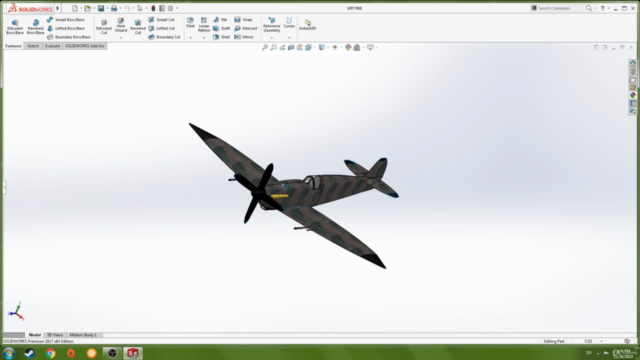The width and height of the screenshot is (640, 360).
Task: Select the Extruded Boss/Base tool
Action: 15,27
